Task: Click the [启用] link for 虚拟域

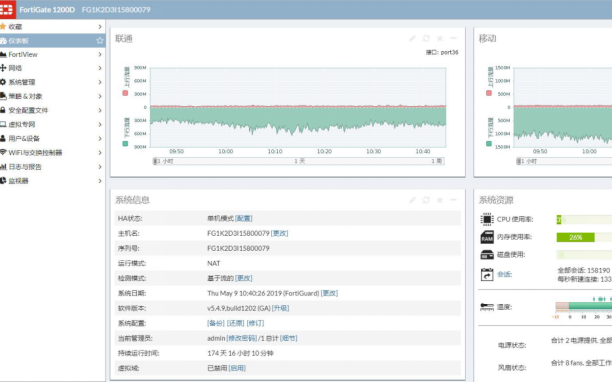Action: click(x=237, y=368)
